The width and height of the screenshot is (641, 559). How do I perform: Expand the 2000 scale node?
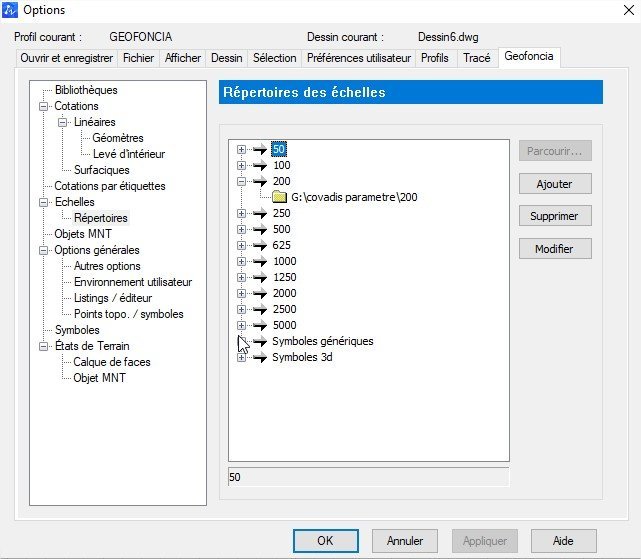[241, 293]
